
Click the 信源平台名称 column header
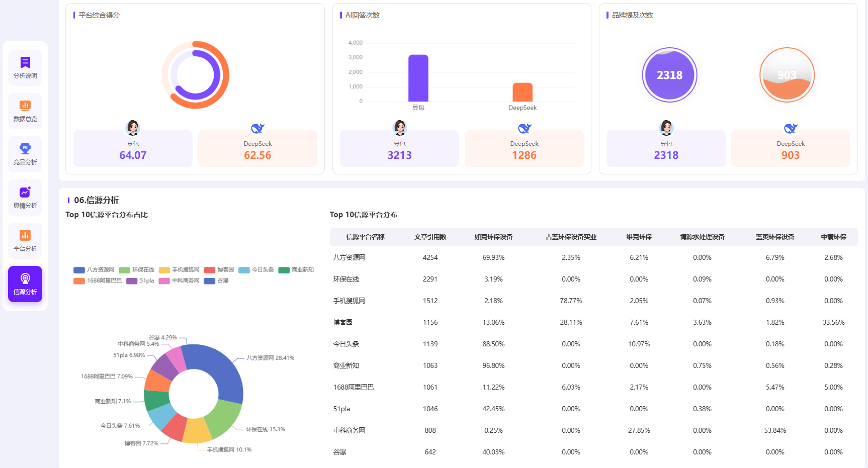point(366,237)
